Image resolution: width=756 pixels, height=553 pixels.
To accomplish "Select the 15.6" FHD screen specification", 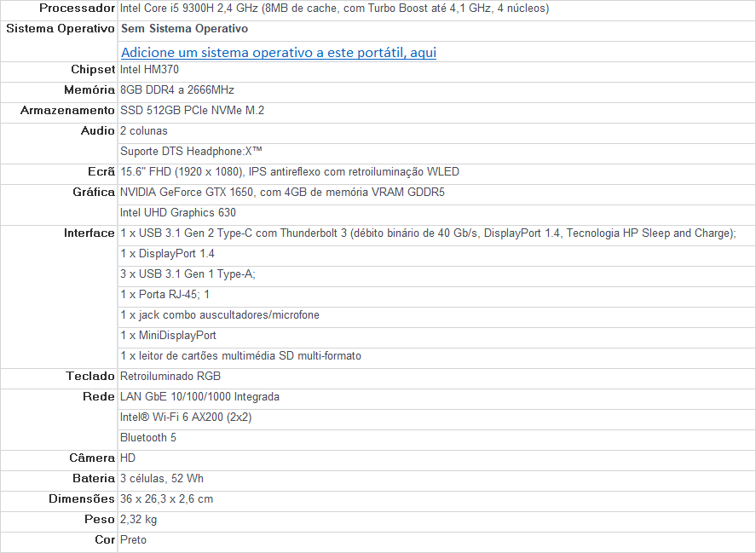I will [x=290, y=172].
